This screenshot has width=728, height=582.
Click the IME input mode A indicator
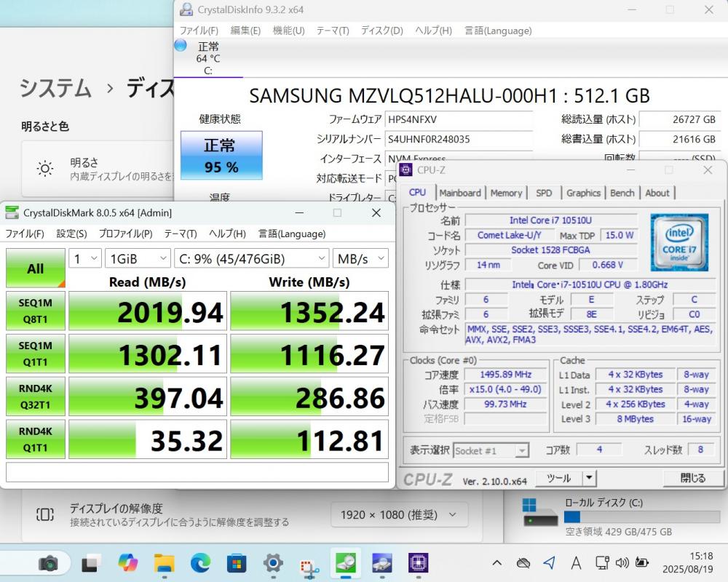(x=576, y=563)
